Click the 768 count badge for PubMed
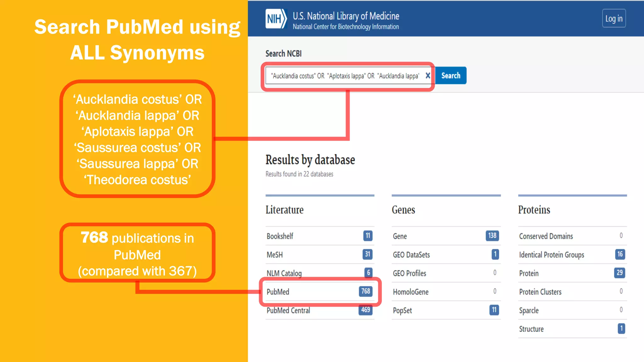Image resolution: width=644 pixels, height=362 pixels. (x=365, y=291)
